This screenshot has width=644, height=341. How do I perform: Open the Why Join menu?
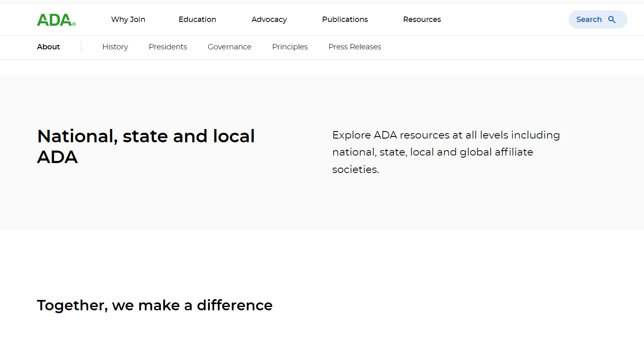click(128, 19)
